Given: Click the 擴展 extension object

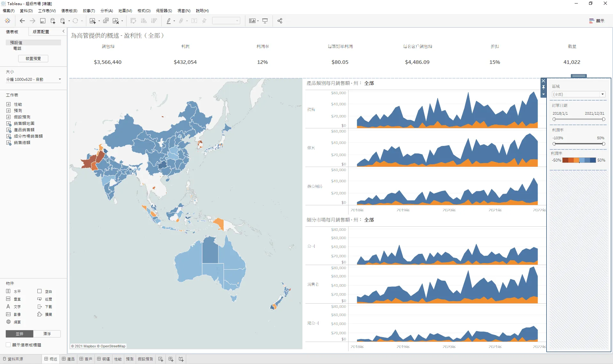Looking at the screenshot, I should coord(45,314).
